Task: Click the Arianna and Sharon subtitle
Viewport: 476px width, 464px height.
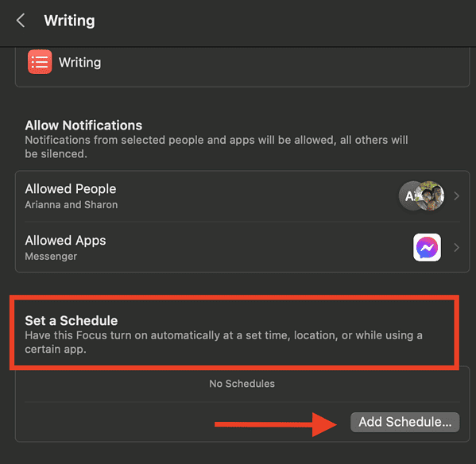Action: point(72,205)
